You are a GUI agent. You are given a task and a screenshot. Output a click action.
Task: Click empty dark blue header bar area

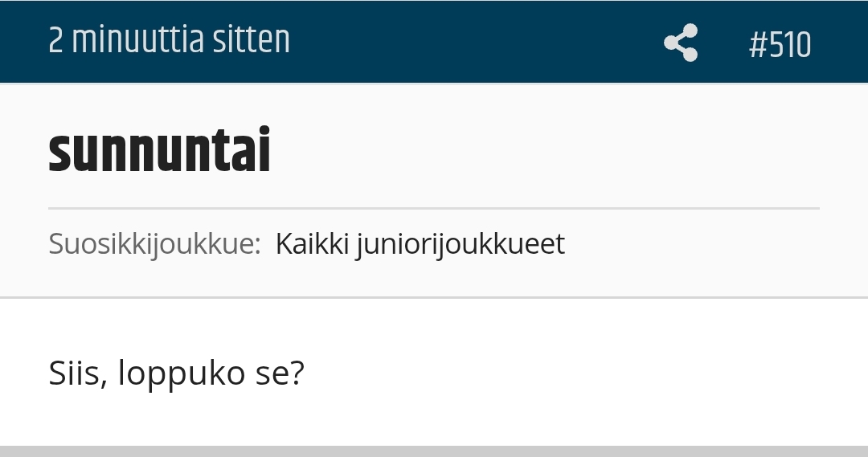[482, 41]
